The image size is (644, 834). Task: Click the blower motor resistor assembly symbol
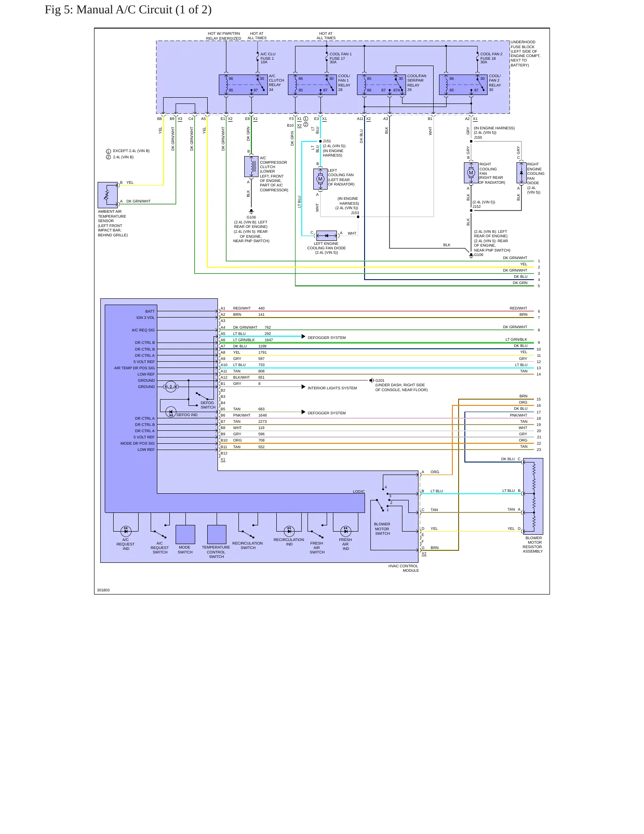(x=533, y=496)
